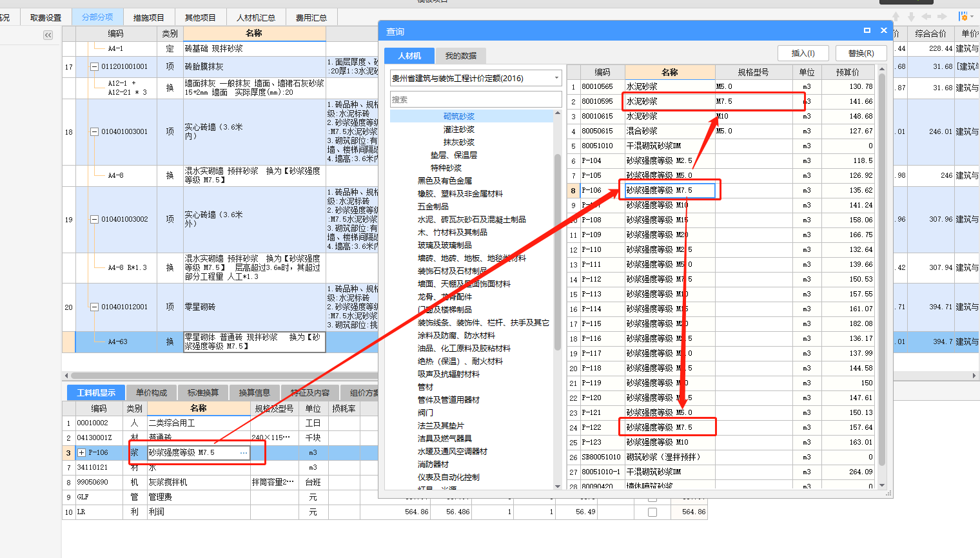Viewport: 980px width, 558px height.
Task: Switch to the 取费设置 tab
Action: click(x=46, y=17)
